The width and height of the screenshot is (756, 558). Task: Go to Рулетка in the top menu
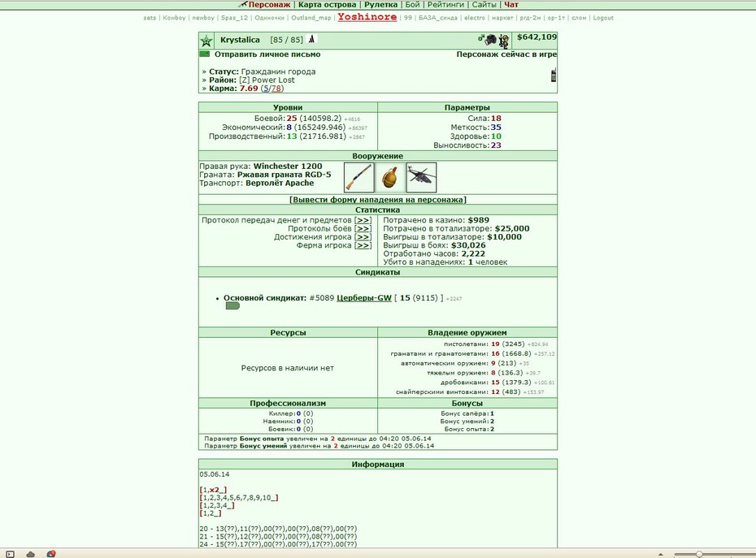[x=381, y=4]
